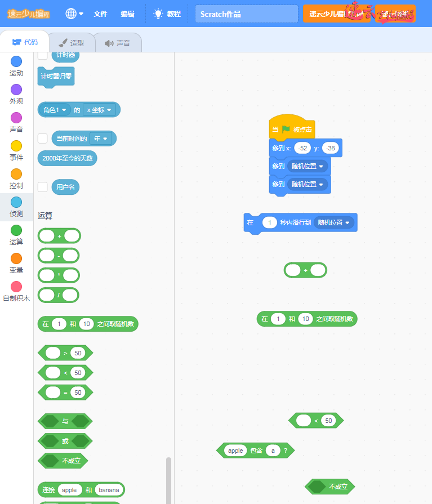Screen dimensions: 432x504
Task: Select the Control category circle
Action: pos(16,174)
